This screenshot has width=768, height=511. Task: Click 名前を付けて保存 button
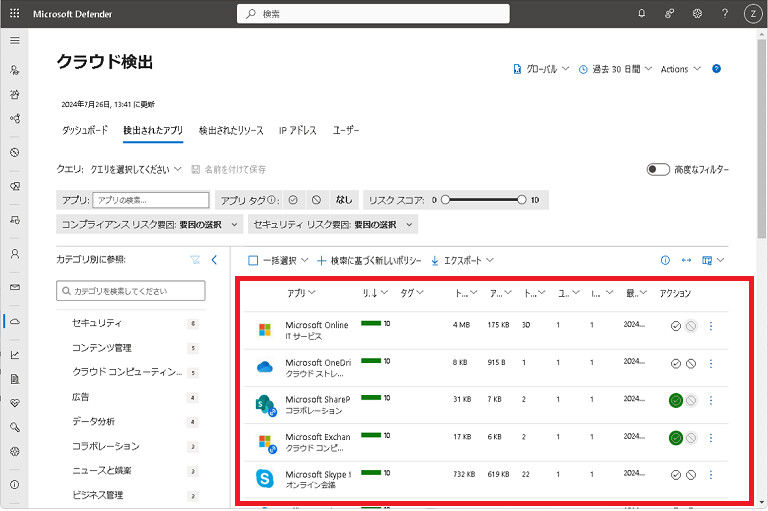tap(228, 170)
